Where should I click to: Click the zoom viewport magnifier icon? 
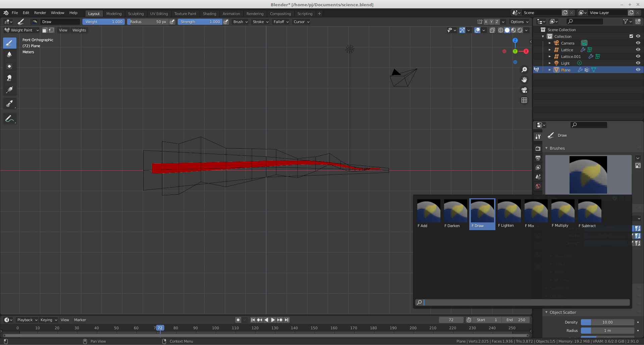click(524, 70)
